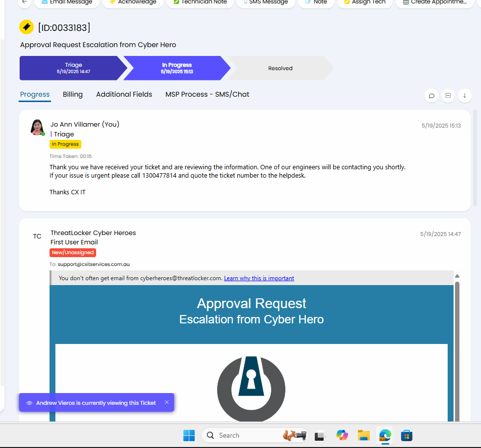Dismiss the Andrew Vieros viewing notification
Screen dimensions: 481x448
[x=167, y=402]
